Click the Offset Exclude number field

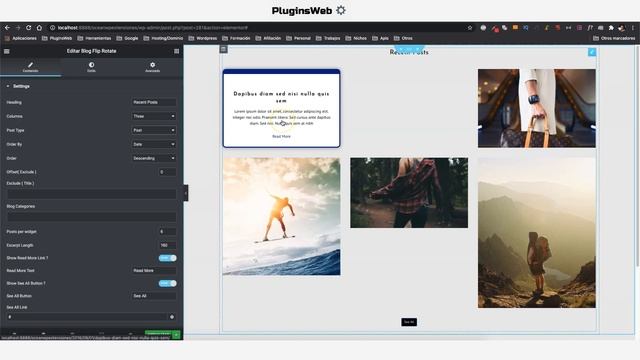pos(167,172)
